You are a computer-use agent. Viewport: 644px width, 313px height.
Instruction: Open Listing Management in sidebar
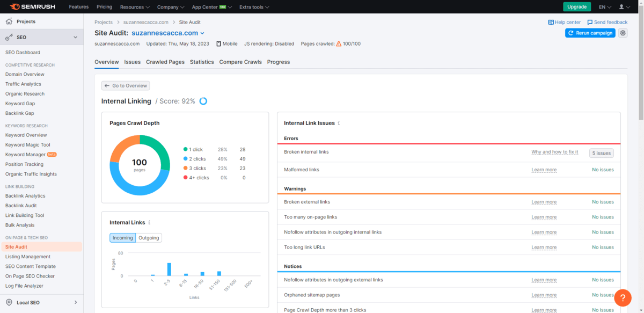point(28,257)
